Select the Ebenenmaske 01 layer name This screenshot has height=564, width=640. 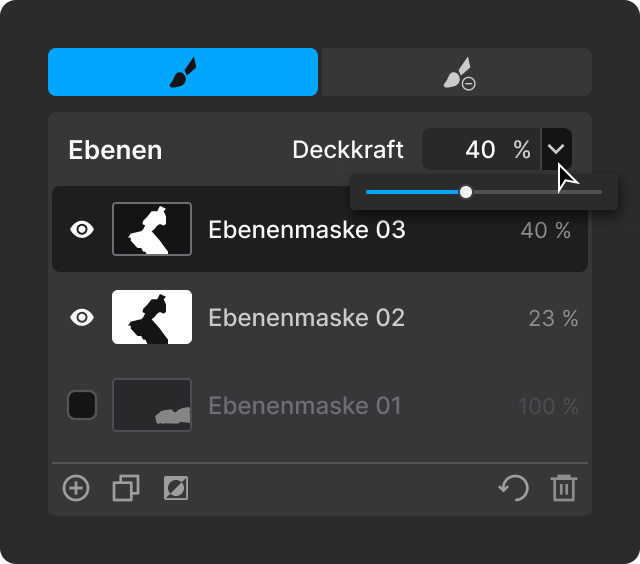click(x=305, y=406)
